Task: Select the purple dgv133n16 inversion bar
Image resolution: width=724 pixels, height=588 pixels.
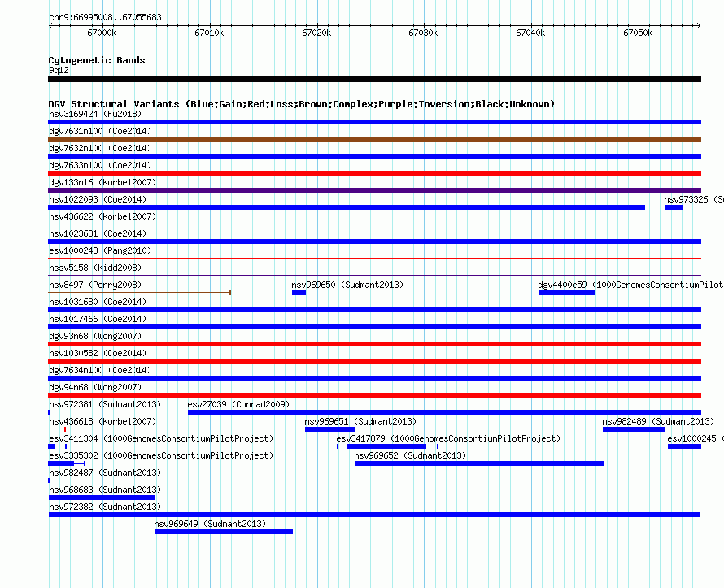Action: pos(374,190)
